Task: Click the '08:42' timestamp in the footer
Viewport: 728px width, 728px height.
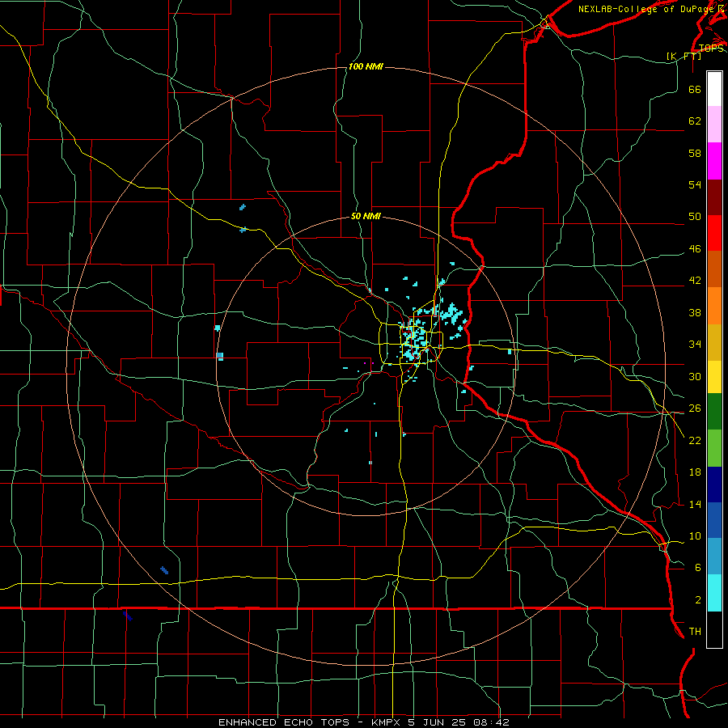Action: 492,722
